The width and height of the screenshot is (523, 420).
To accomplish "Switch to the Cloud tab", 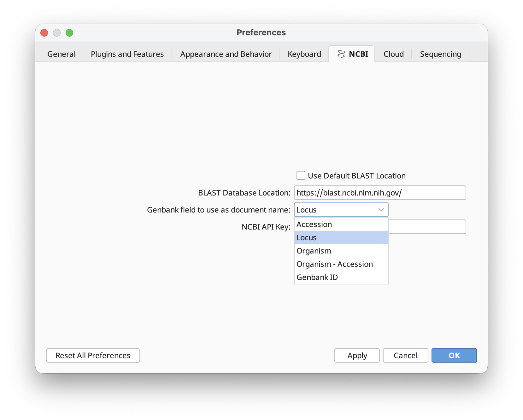I will [393, 54].
